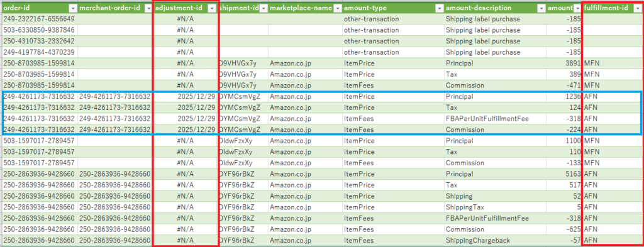Click the amount cell showing -224
The width and height of the screenshot is (644, 247).
[x=564, y=129]
